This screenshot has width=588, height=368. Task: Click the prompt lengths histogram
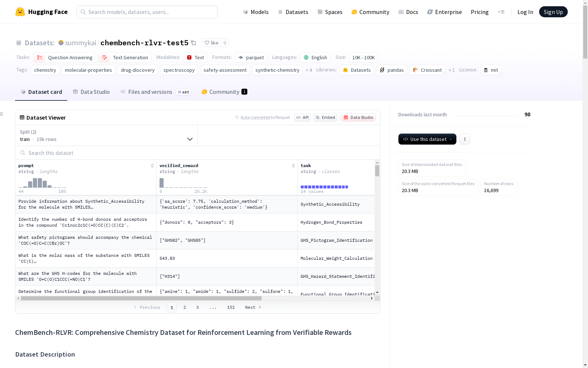click(x=42, y=183)
